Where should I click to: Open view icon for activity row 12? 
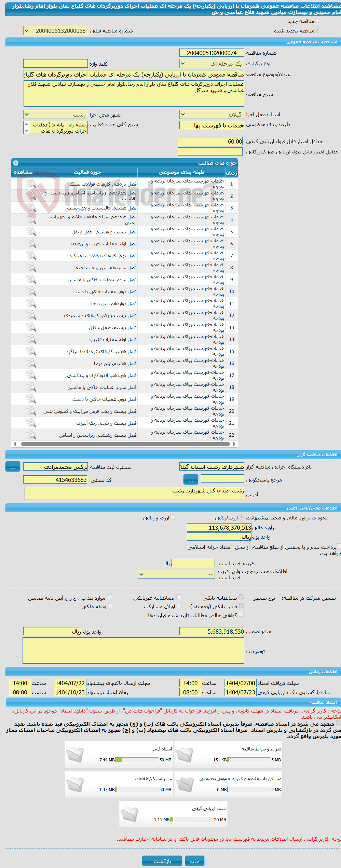tap(31, 315)
